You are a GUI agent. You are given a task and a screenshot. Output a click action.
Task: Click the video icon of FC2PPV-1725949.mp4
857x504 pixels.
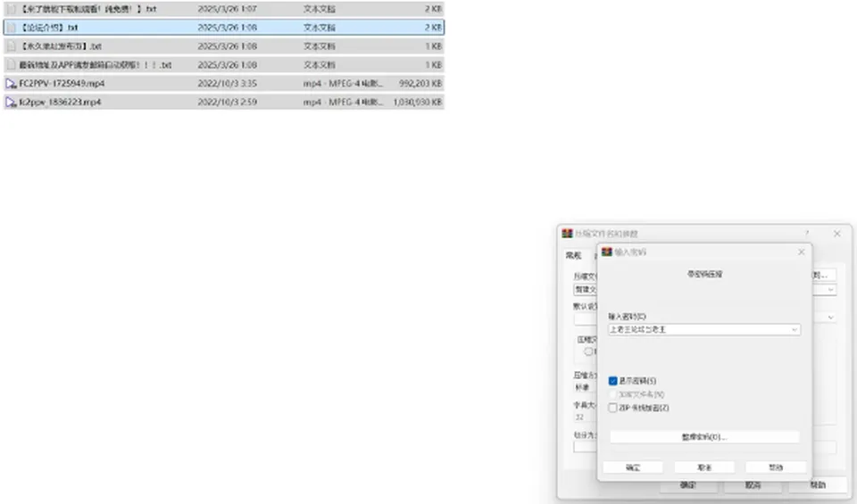pyautogui.click(x=11, y=84)
